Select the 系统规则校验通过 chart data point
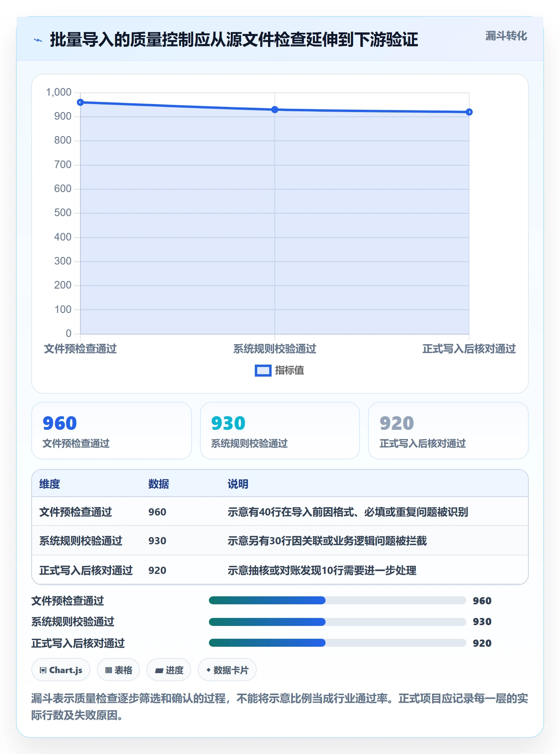Viewport: 560px width, 754px height. (x=275, y=110)
